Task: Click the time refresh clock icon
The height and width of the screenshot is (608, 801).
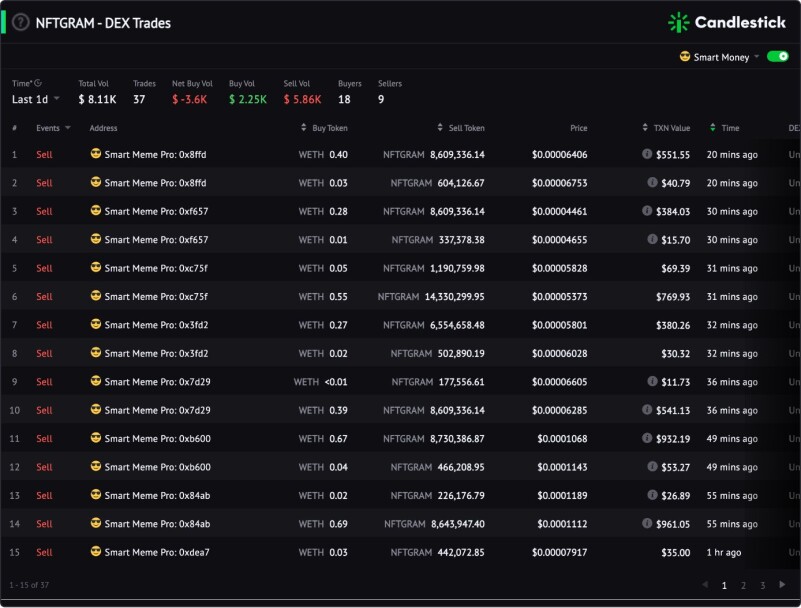Action: click(x=38, y=83)
